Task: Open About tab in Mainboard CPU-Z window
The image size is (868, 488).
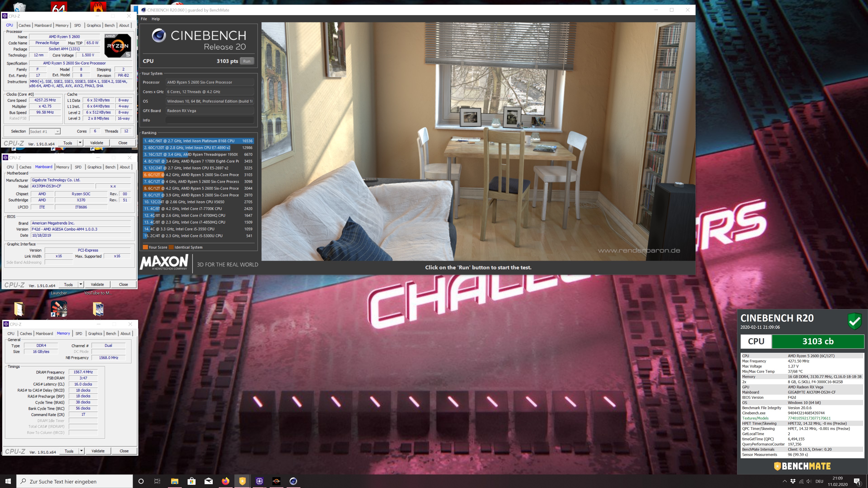Action: [x=125, y=167]
